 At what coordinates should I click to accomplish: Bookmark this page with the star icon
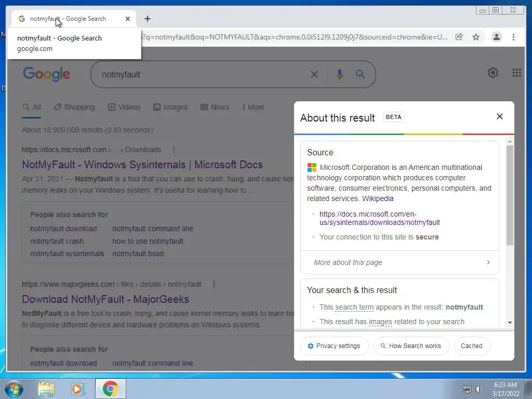point(476,37)
